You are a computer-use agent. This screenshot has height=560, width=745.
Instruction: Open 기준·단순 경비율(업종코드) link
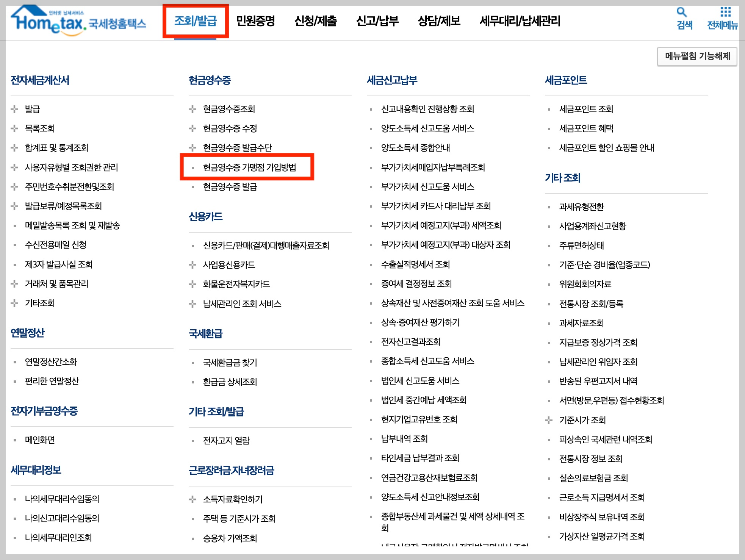[604, 265]
